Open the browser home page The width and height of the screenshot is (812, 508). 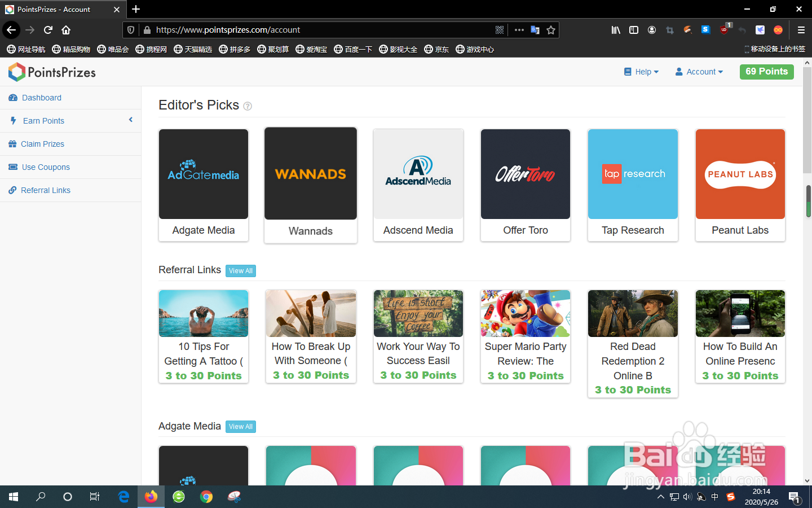[66, 30]
